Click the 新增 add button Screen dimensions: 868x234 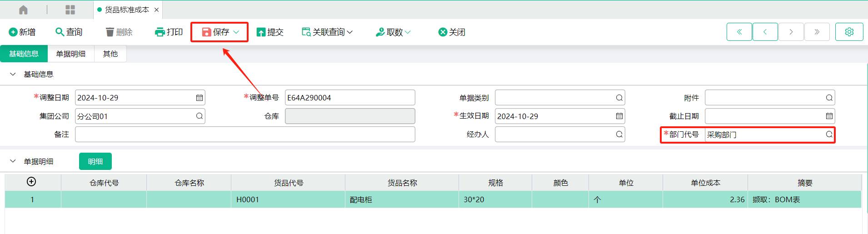click(22, 32)
